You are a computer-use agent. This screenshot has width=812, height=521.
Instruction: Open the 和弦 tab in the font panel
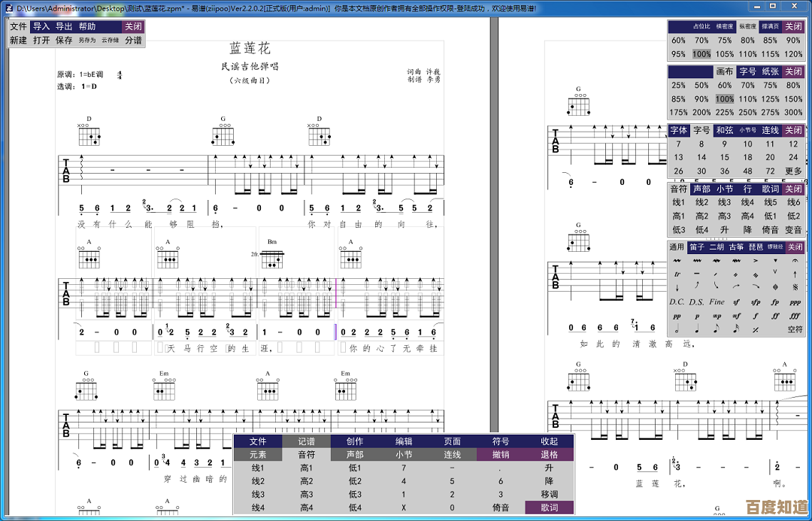(x=724, y=130)
